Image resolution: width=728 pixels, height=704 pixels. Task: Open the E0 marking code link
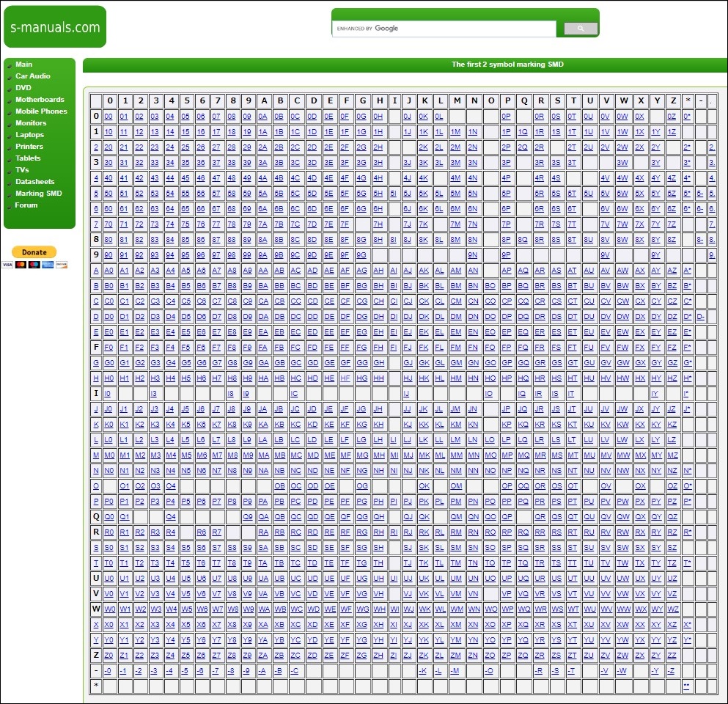click(109, 332)
